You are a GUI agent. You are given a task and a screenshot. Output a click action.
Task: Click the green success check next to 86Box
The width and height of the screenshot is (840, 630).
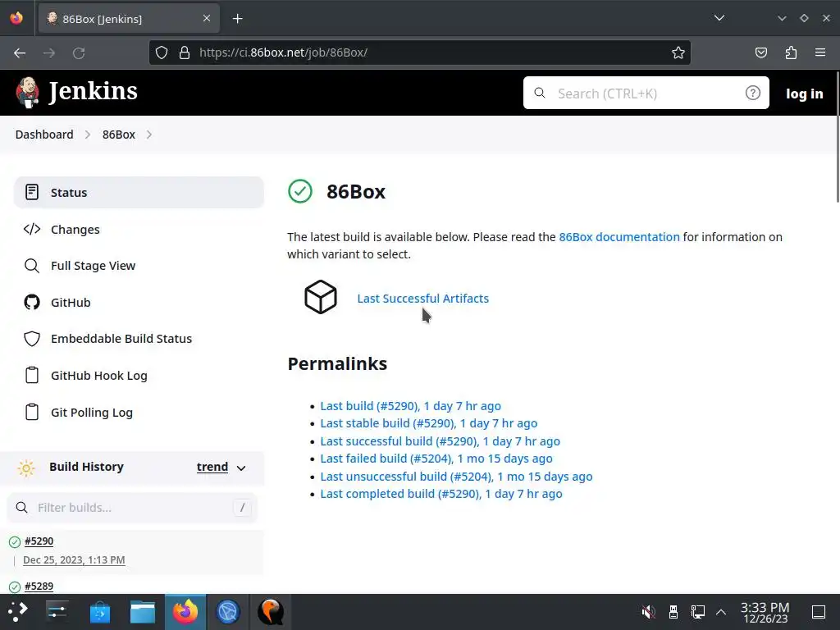pyautogui.click(x=300, y=191)
